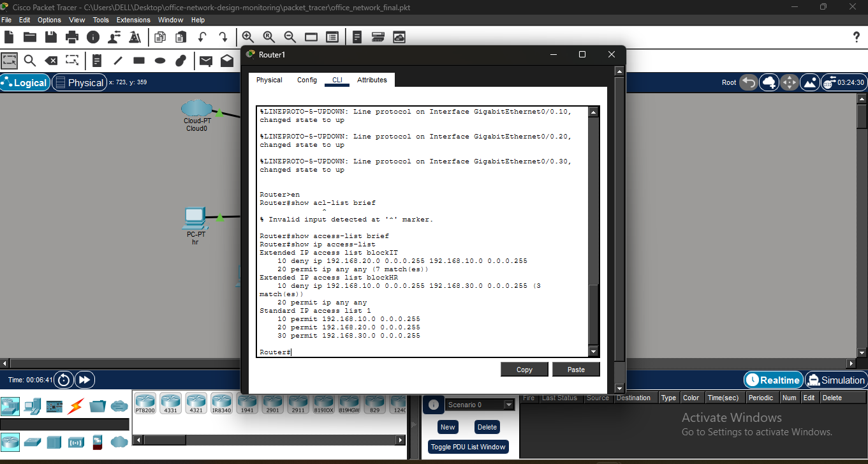Click Toggle PDU List Window

(x=468, y=447)
